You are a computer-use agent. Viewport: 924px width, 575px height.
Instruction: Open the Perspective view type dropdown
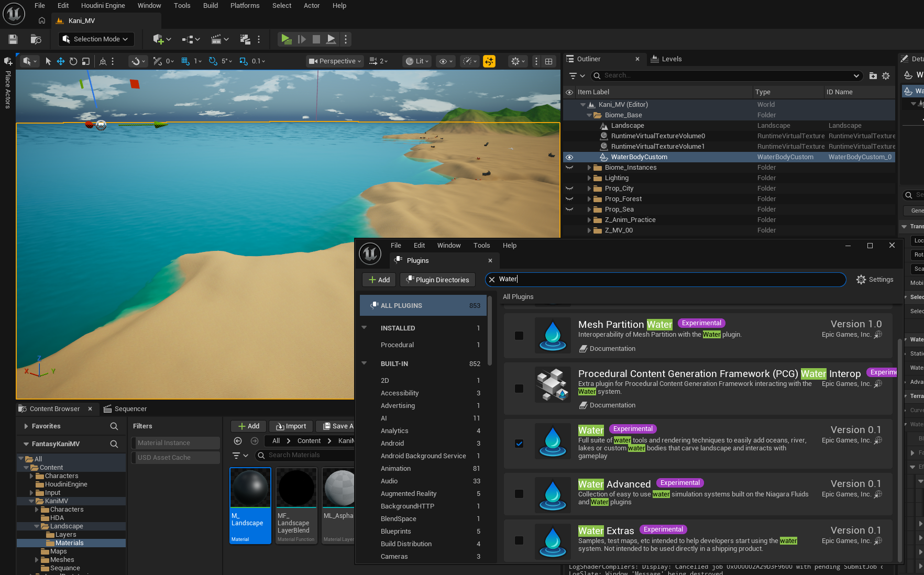pyautogui.click(x=335, y=61)
